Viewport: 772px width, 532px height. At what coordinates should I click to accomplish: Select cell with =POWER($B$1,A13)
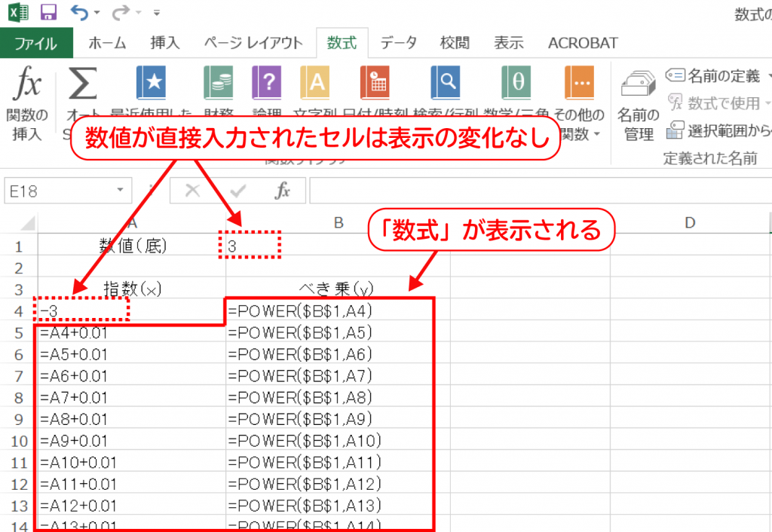338,506
